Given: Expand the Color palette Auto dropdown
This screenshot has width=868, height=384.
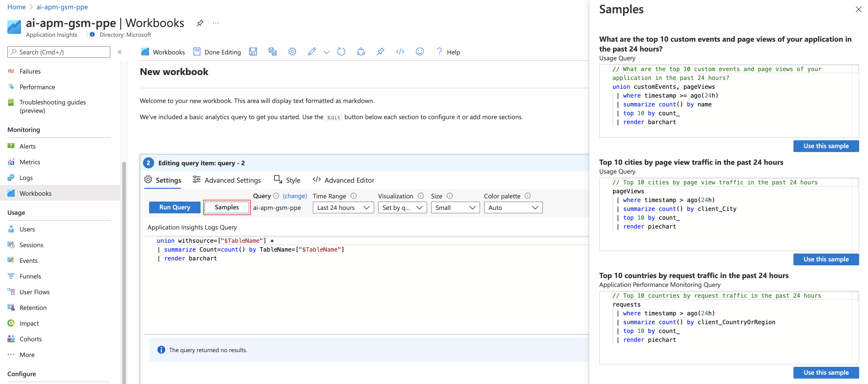Looking at the screenshot, I should click(x=513, y=207).
